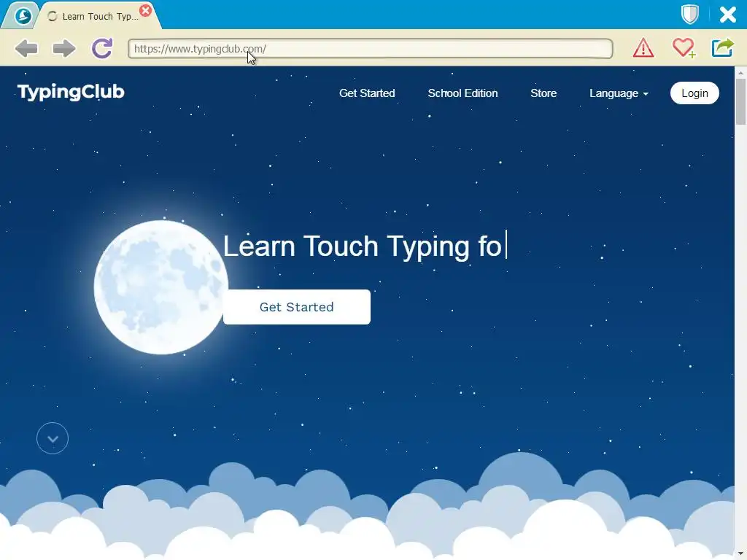Click the vertical scrollbar thumb
Screen dimensions: 747x560
tap(740, 101)
